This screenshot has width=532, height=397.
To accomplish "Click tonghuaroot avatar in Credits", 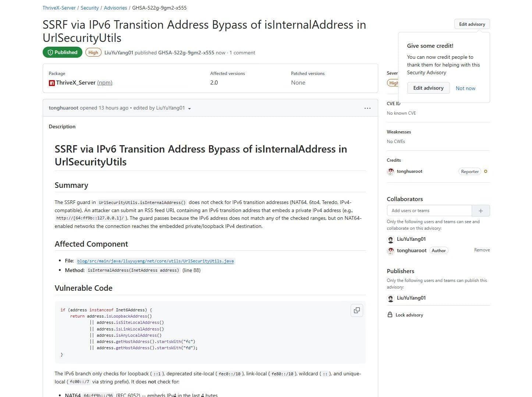I will pos(391,171).
